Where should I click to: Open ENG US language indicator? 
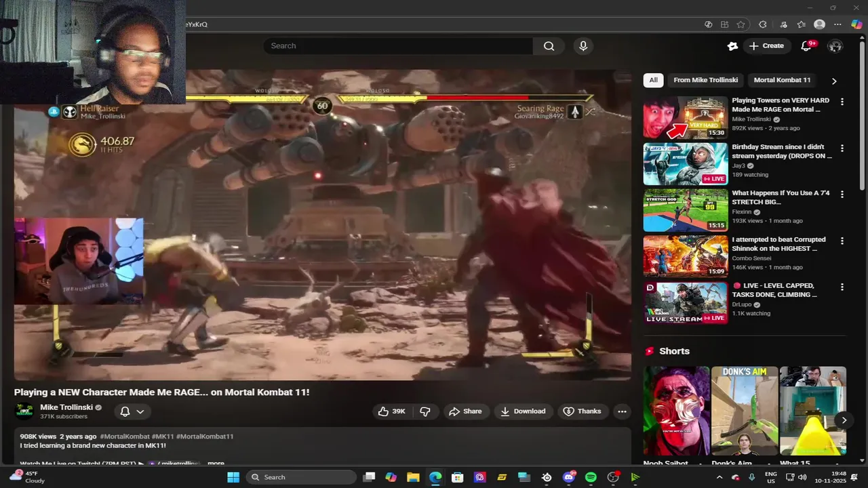click(x=771, y=477)
